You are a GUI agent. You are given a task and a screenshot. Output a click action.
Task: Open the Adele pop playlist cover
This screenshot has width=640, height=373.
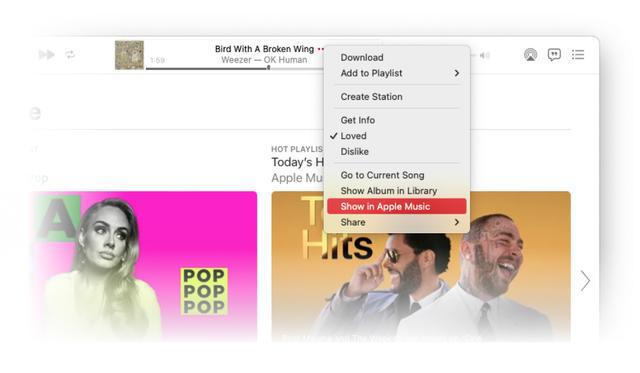pos(144,266)
